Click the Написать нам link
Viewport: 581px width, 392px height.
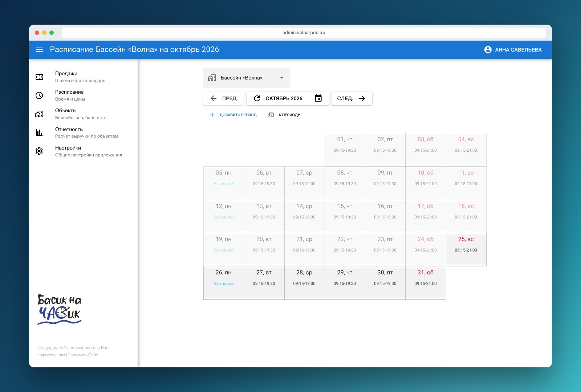coord(51,355)
